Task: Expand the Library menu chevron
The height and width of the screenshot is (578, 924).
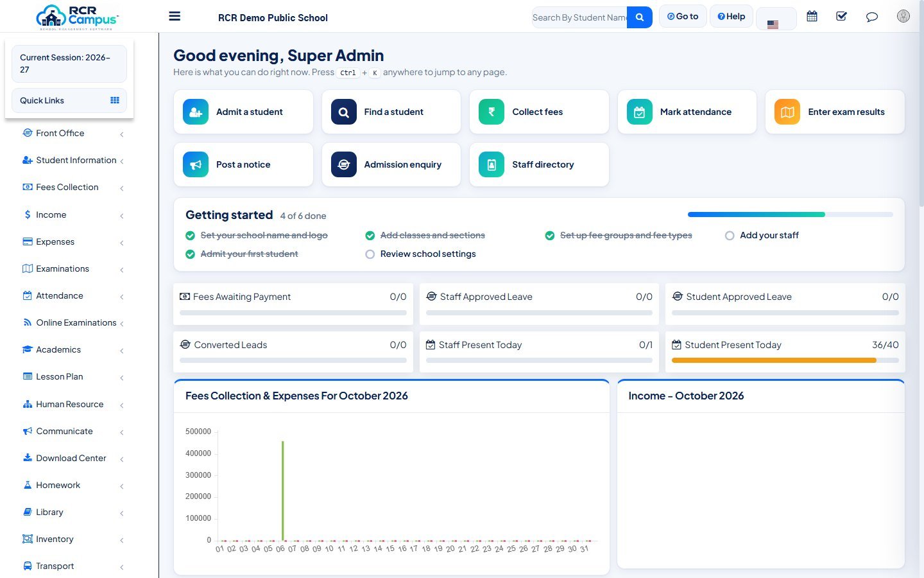Action: point(122,513)
